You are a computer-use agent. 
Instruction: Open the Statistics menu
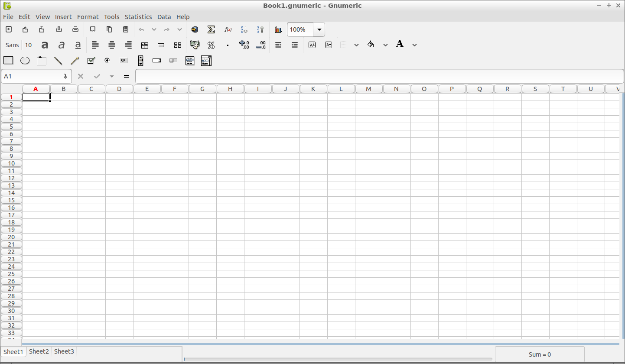click(138, 16)
